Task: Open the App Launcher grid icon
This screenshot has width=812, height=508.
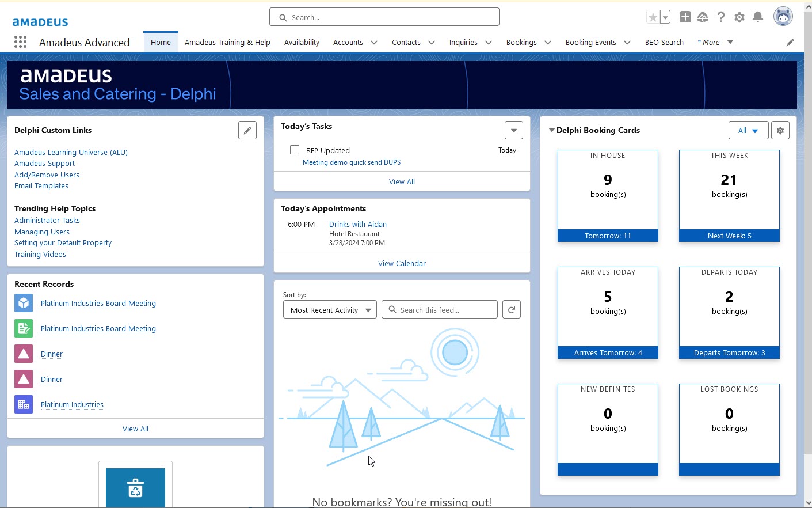Action: click(20, 42)
